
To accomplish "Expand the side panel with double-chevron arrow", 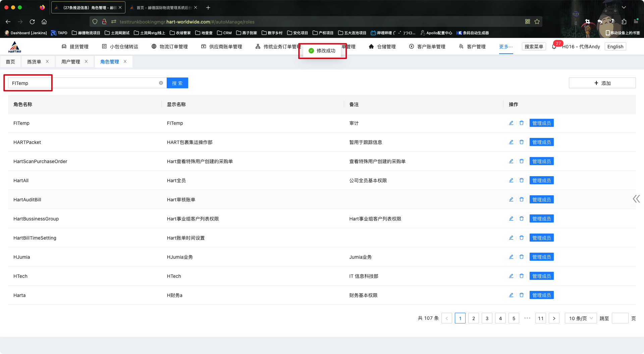I will (636, 199).
